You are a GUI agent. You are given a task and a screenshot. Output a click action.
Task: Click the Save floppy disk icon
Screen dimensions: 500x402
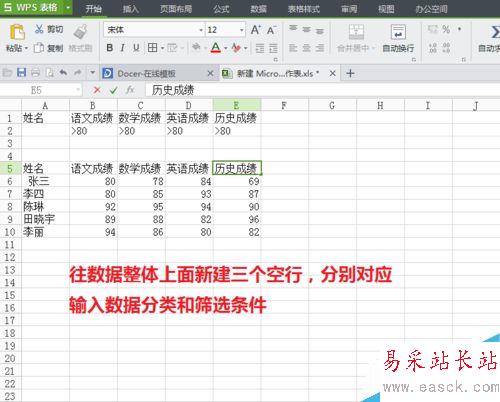21,73
